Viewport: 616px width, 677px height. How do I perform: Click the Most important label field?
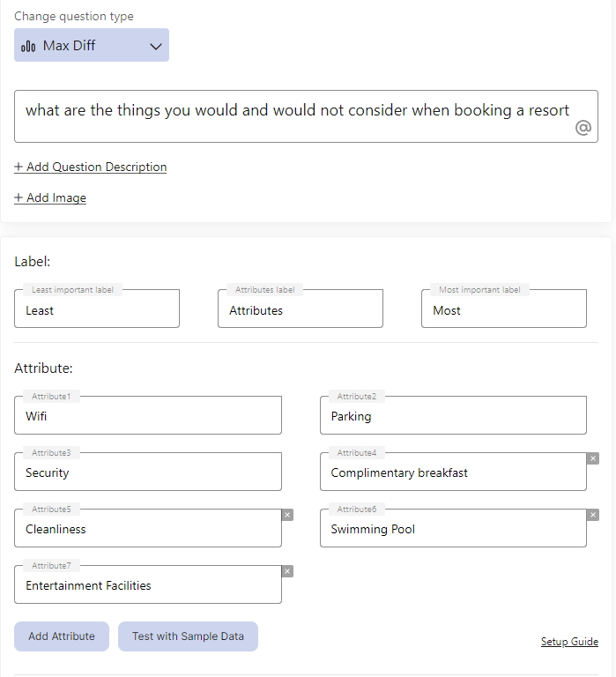(503, 310)
